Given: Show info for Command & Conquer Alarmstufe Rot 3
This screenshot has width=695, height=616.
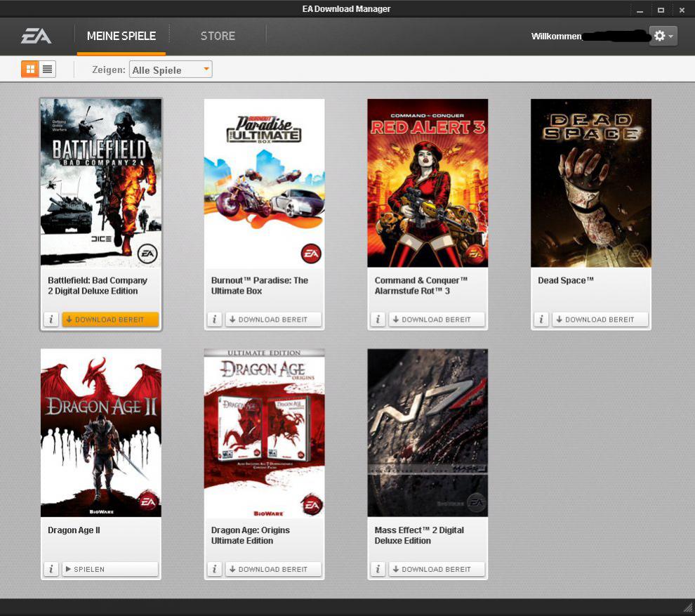Looking at the screenshot, I should (x=378, y=320).
